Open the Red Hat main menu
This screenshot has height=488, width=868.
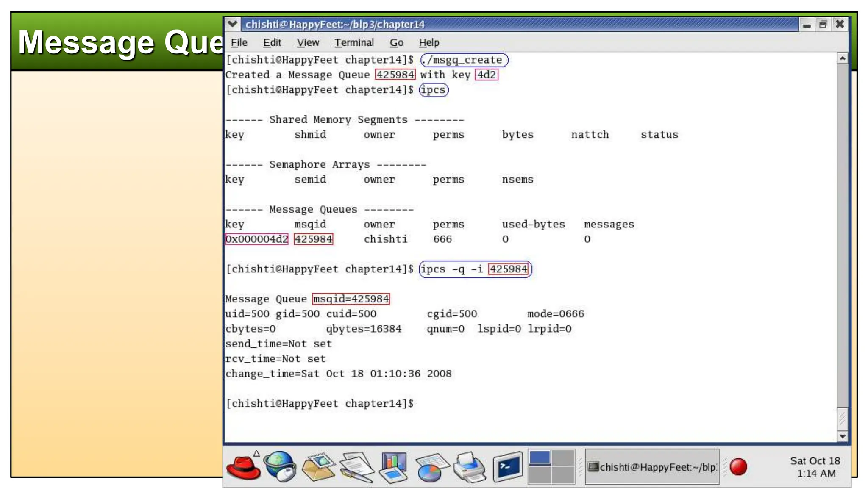coord(243,467)
